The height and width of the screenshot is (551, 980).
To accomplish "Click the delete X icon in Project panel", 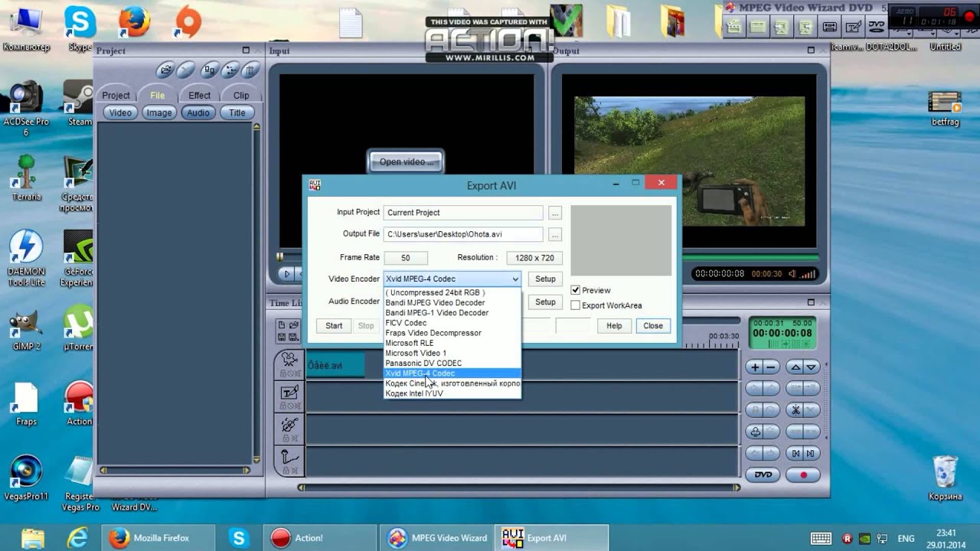I will (186, 70).
